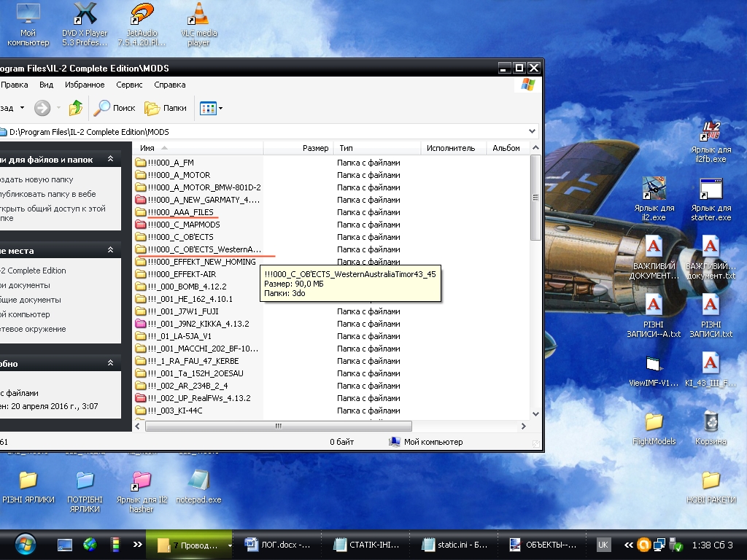
Task: Open the Сервис menu
Action: (x=129, y=85)
